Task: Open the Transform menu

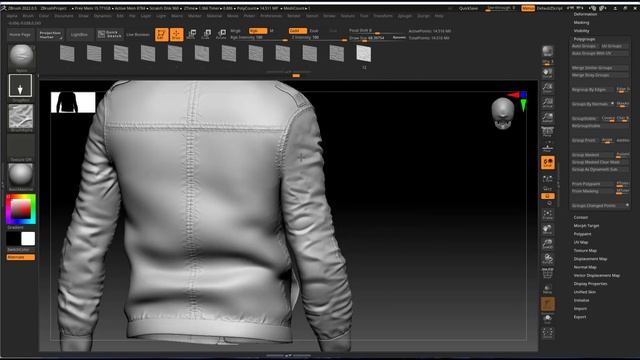Action: click(383, 16)
